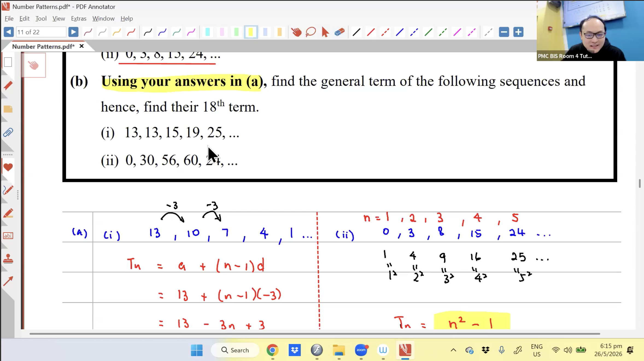644x361 pixels.
Task: Open the Window menu
Action: (103, 18)
